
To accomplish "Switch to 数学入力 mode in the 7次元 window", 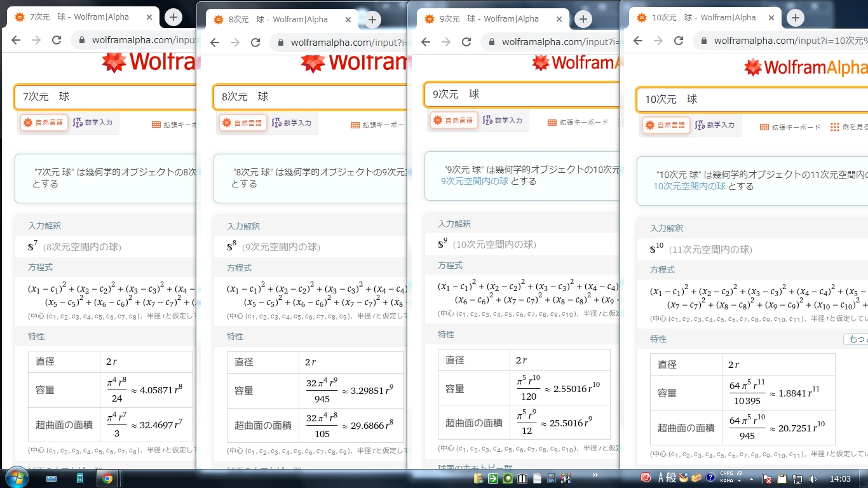I will point(93,123).
